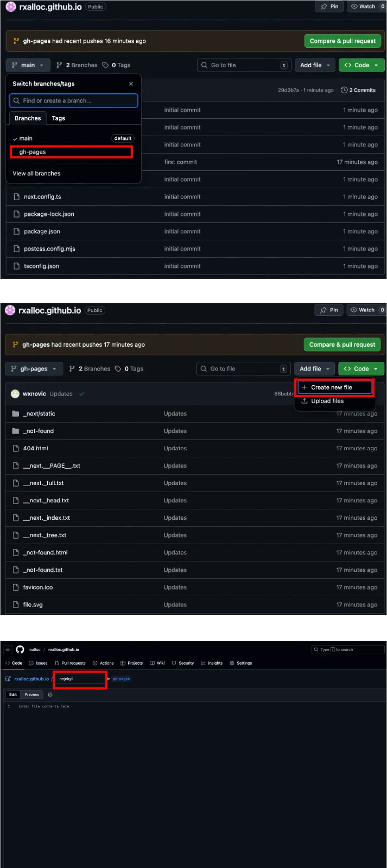The width and height of the screenshot is (387, 868).
Task: Select Create new file from Add file menu
Action: pyautogui.click(x=335, y=387)
